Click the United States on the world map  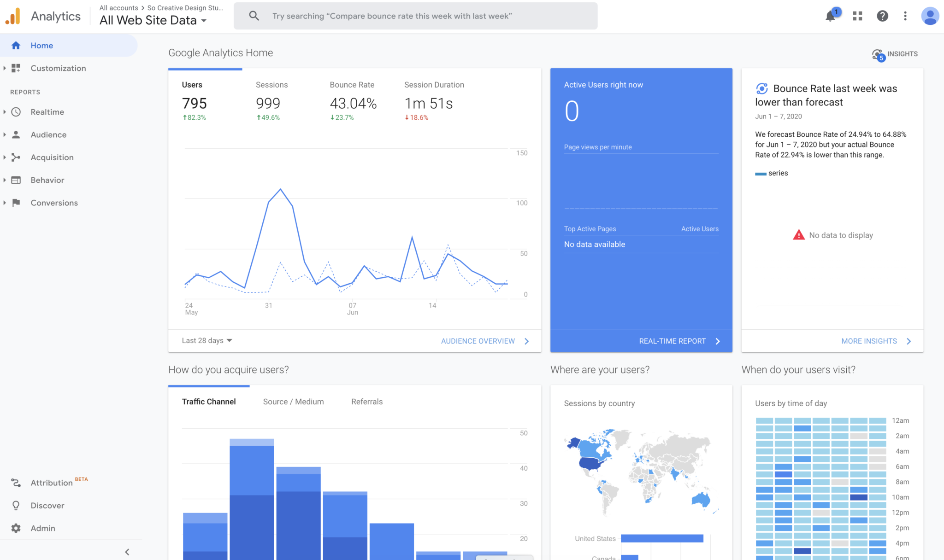[x=591, y=463]
